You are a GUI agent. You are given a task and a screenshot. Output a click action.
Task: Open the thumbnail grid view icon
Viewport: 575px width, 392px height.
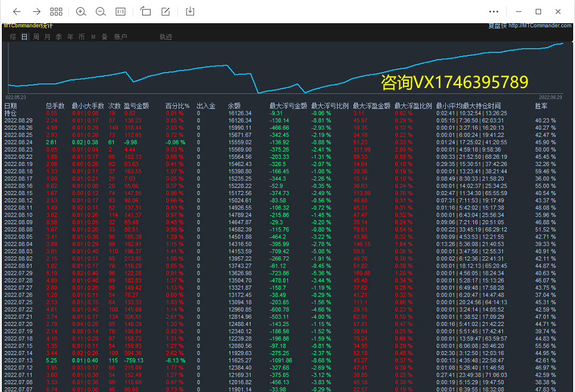[x=56, y=12]
